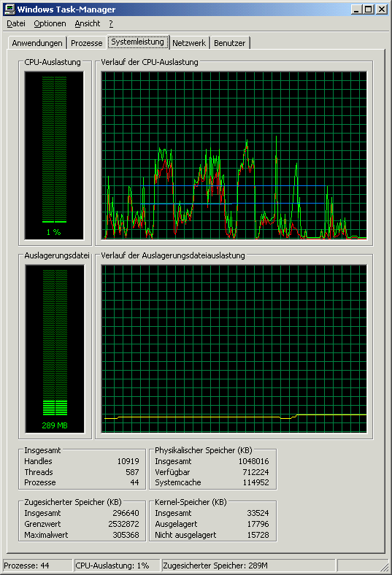Click the CPU-Auslastung 1 % gauge
Viewport: 392px width, 575px height.
point(54,155)
